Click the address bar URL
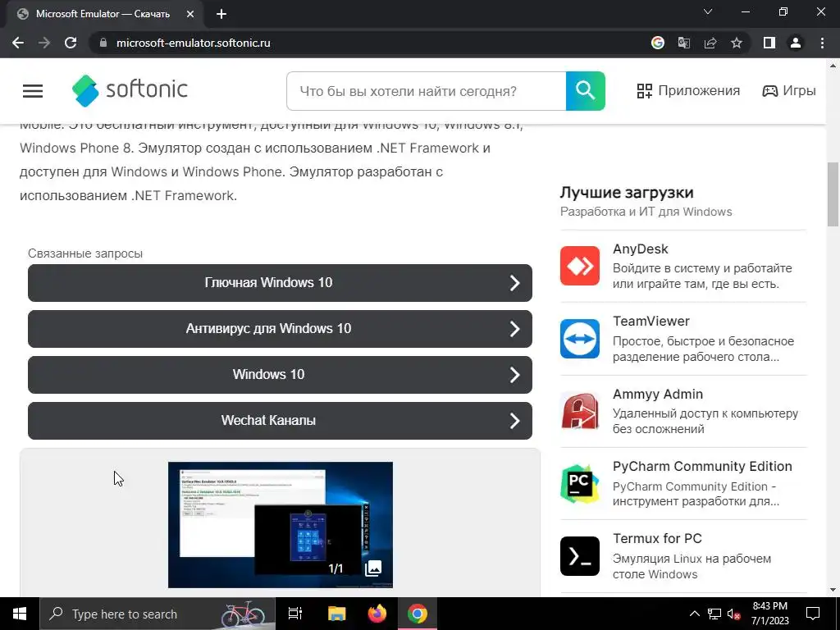The width and height of the screenshot is (840, 630). tap(194, 43)
